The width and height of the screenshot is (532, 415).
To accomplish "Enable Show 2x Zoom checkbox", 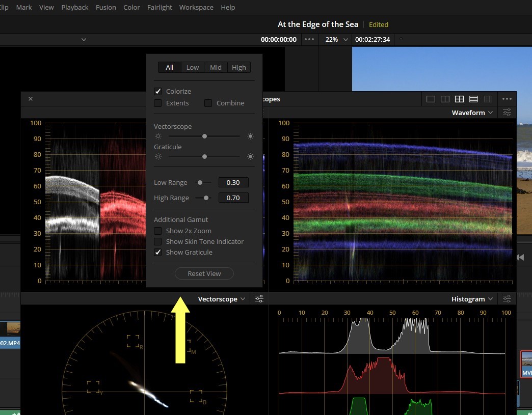I will coord(158,231).
